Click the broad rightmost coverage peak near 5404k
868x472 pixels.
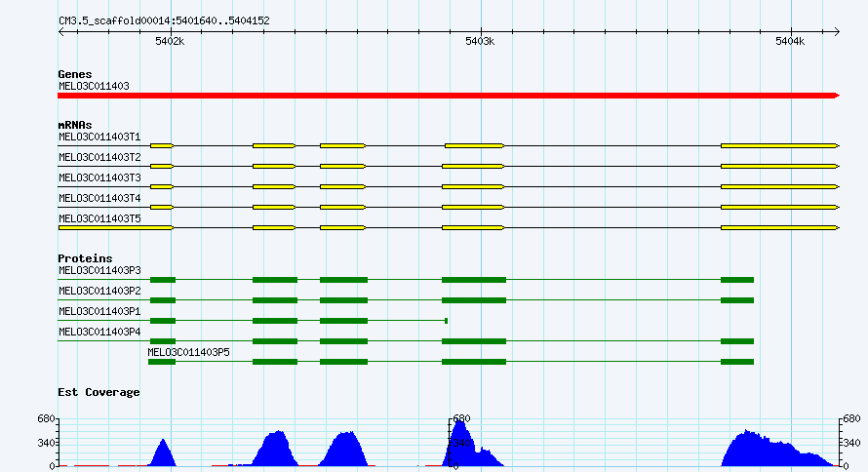(775, 450)
